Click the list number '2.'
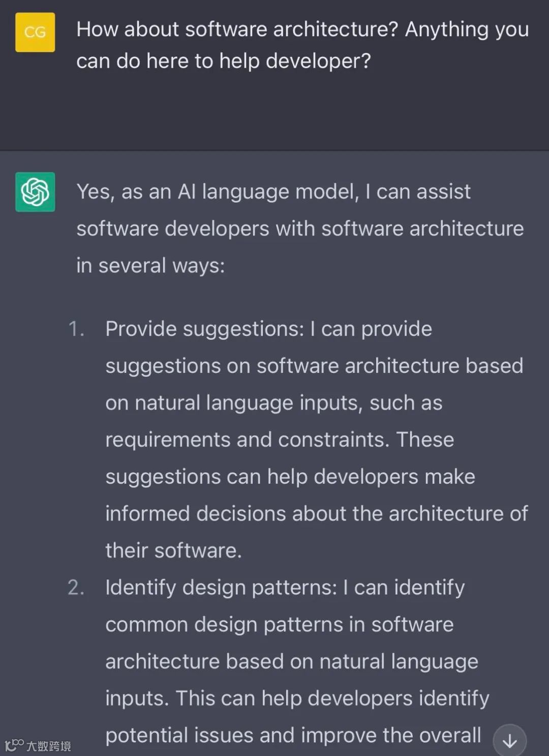The width and height of the screenshot is (549, 756). tap(76, 588)
